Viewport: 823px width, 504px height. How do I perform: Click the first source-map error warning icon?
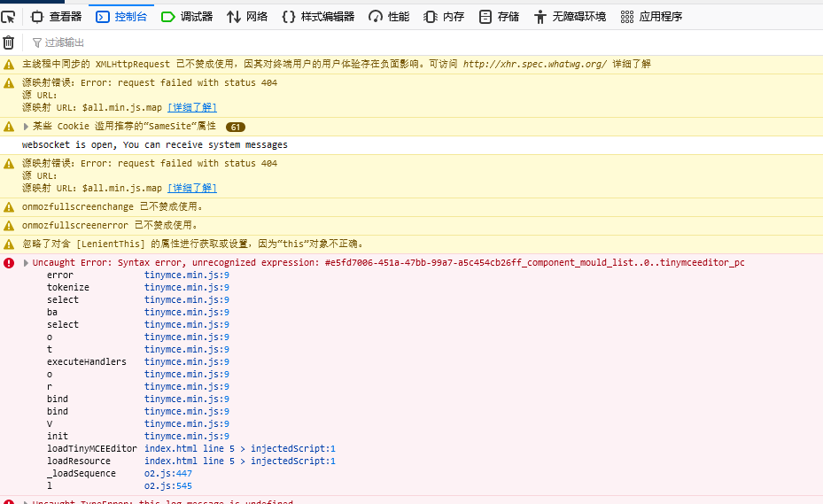(9, 83)
